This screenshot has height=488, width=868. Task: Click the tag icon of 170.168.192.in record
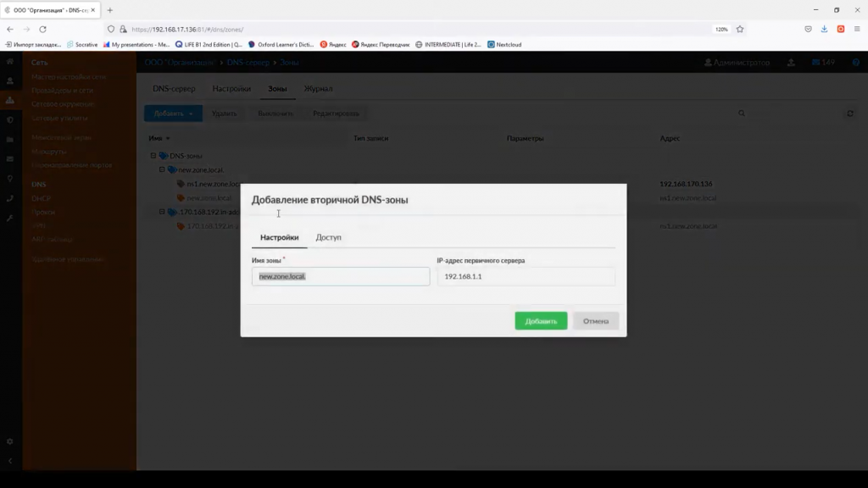click(x=181, y=226)
